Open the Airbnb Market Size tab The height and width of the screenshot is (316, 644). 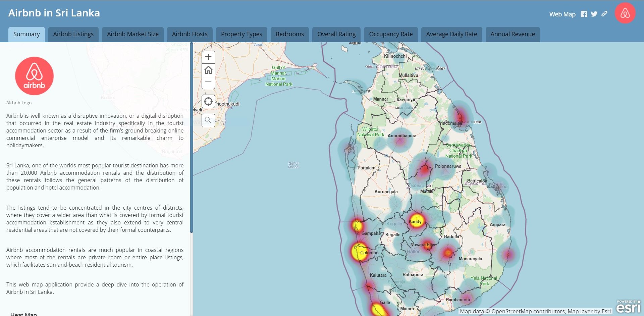tap(133, 34)
